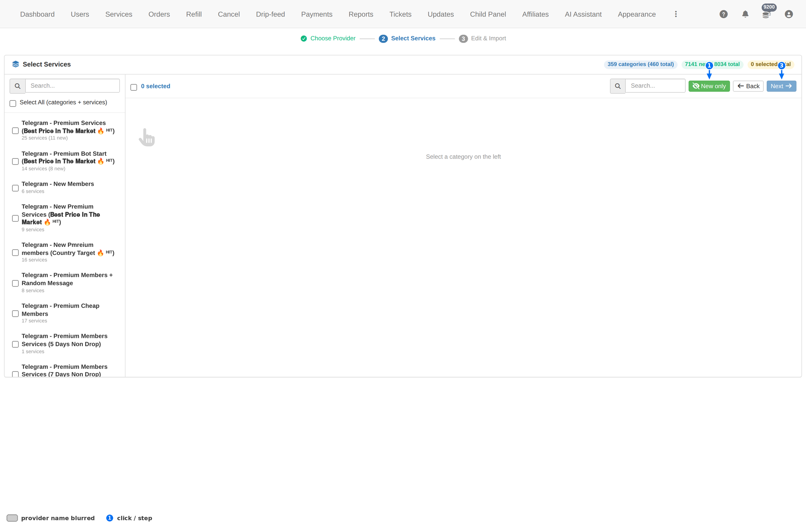Open the help question mark icon
Image resolution: width=806 pixels, height=532 pixels.
pos(723,14)
